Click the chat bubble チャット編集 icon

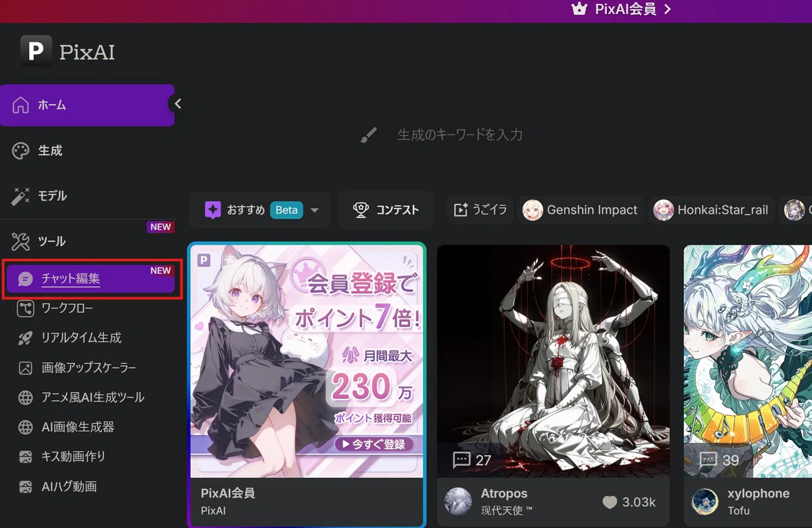(26, 279)
